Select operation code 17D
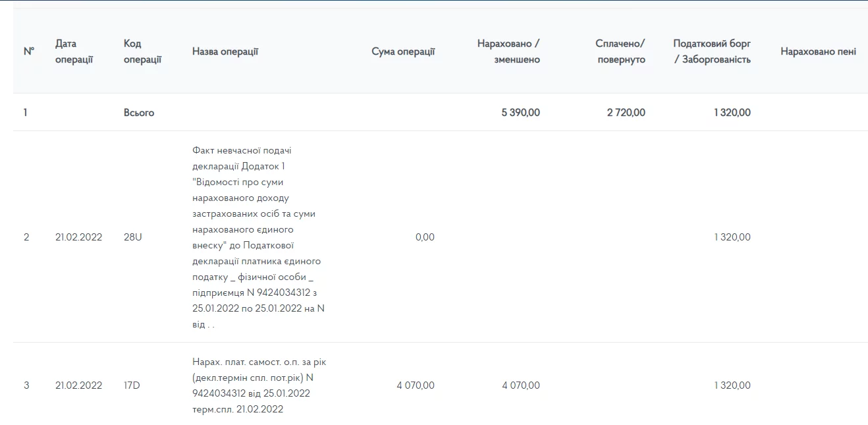The image size is (868, 425). (132, 385)
